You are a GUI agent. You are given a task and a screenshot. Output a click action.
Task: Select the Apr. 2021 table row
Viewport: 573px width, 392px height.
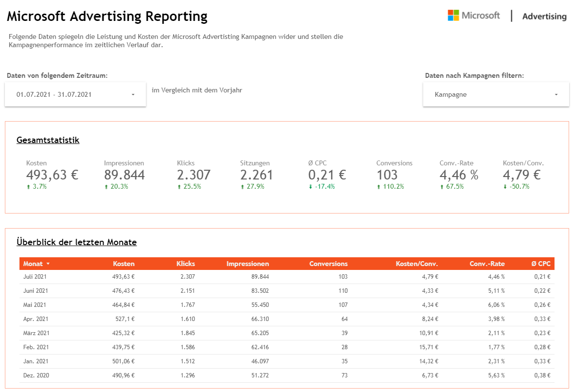287,319
